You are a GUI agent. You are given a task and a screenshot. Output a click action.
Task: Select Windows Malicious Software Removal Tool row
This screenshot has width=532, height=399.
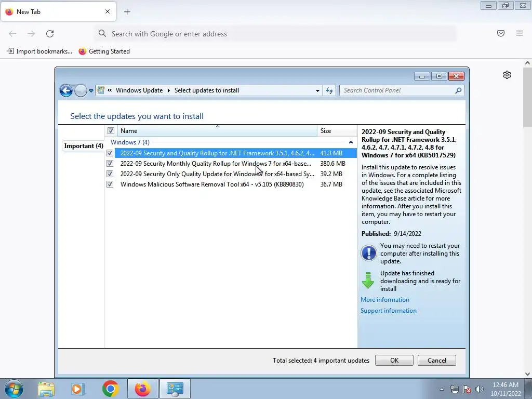click(235, 184)
